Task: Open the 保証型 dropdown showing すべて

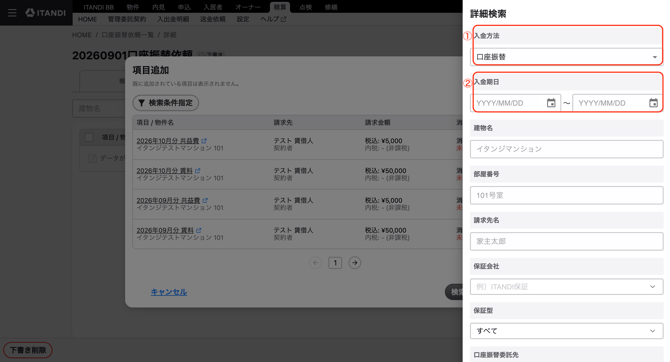Action: point(567,331)
